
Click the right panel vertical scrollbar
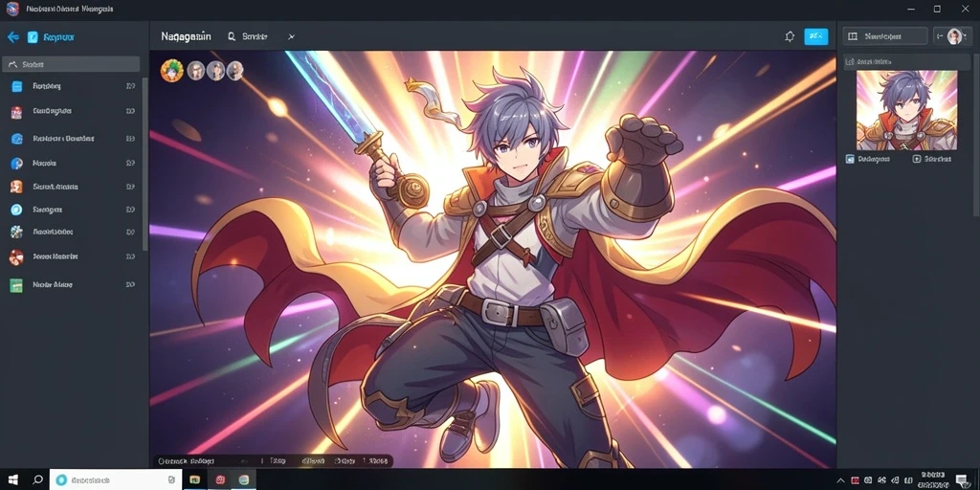(x=976, y=134)
